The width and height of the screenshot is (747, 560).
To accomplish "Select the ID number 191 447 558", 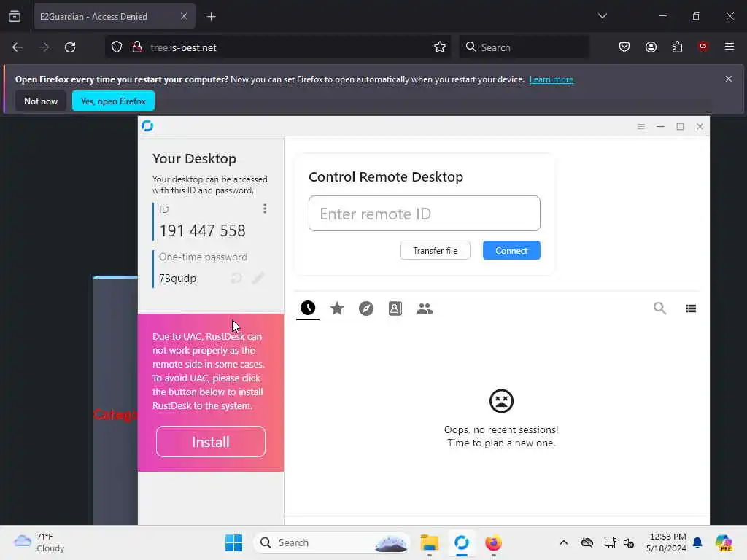I will point(203,231).
